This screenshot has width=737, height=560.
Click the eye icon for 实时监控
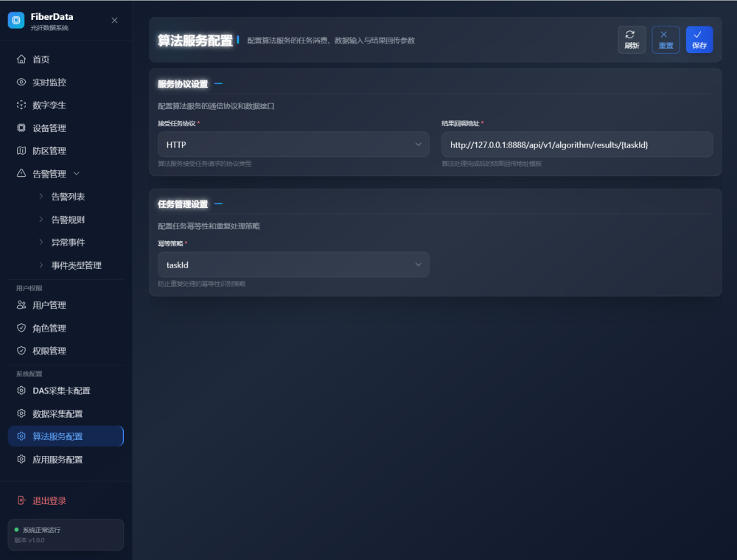(21, 83)
